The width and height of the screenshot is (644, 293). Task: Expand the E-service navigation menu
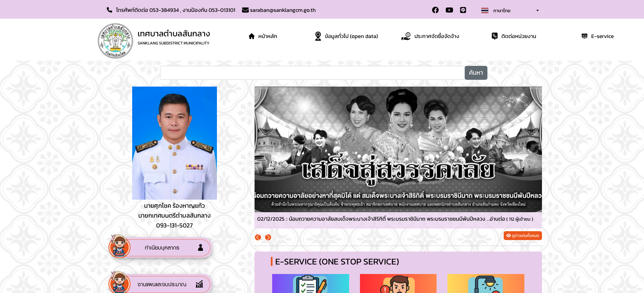point(598,36)
